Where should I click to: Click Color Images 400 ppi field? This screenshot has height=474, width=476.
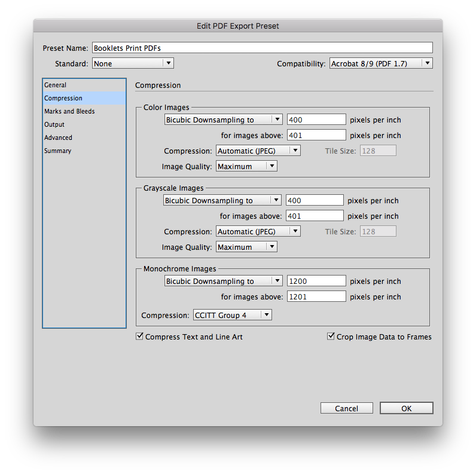[x=316, y=120]
